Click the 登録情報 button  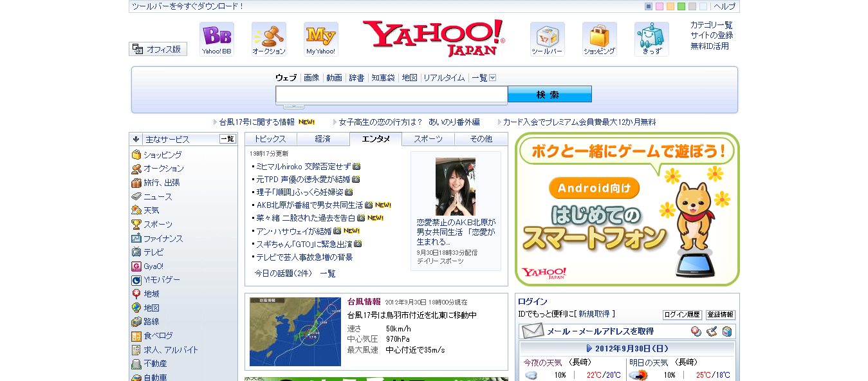721,315
